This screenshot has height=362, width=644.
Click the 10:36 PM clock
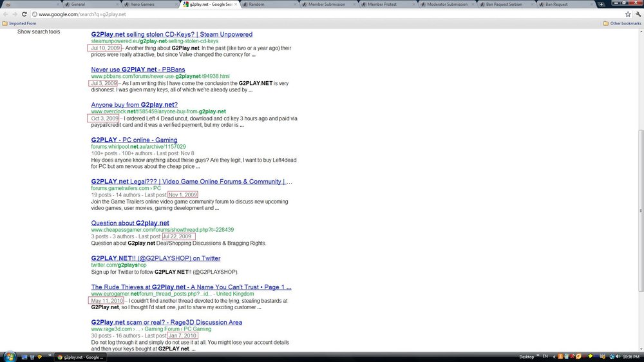pyautogui.click(x=631, y=357)
